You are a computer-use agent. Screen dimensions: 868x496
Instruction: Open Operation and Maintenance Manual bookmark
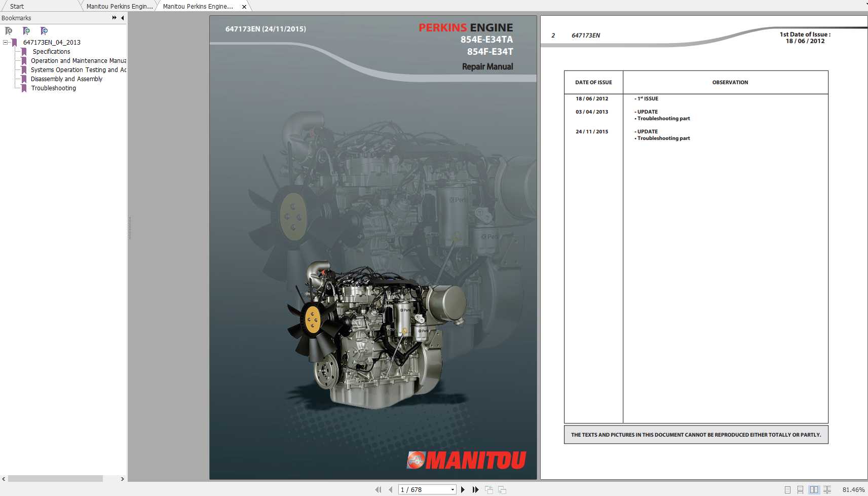coord(79,61)
